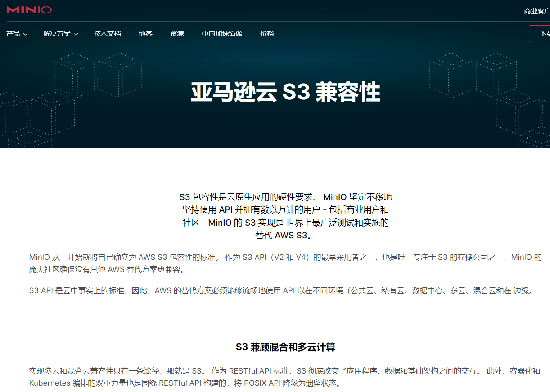Click the 下载 button
Image resolution: width=550 pixels, height=392 pixels.
pos(540,34)
